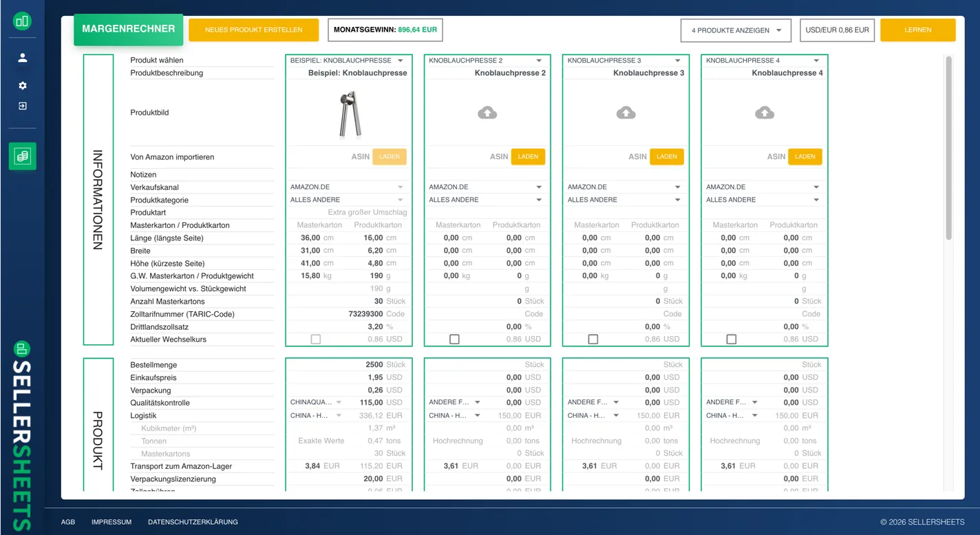Click 'Laden' ASIN button for Beispiel product
Image resolution: width=980 pixels, height=535 pixels.
pos(390,157)
